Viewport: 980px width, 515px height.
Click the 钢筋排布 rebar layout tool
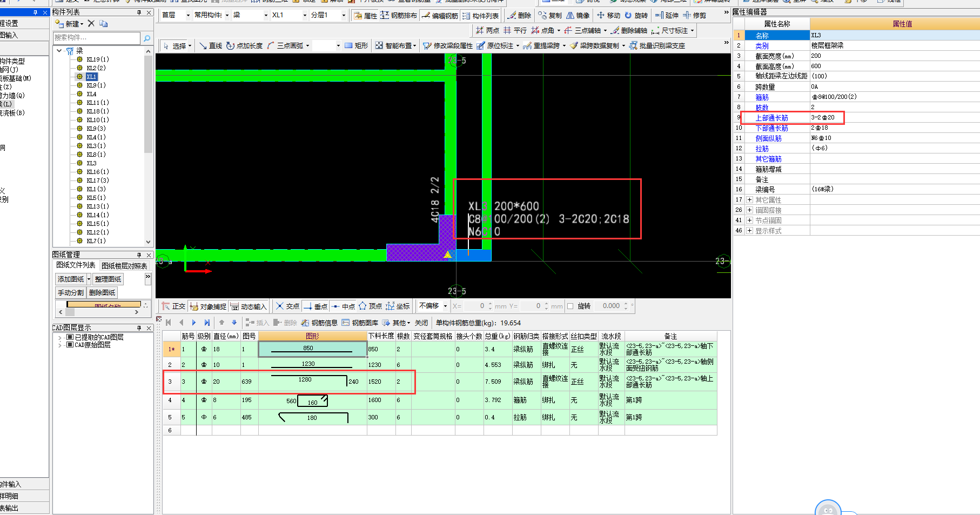[399, 16]
